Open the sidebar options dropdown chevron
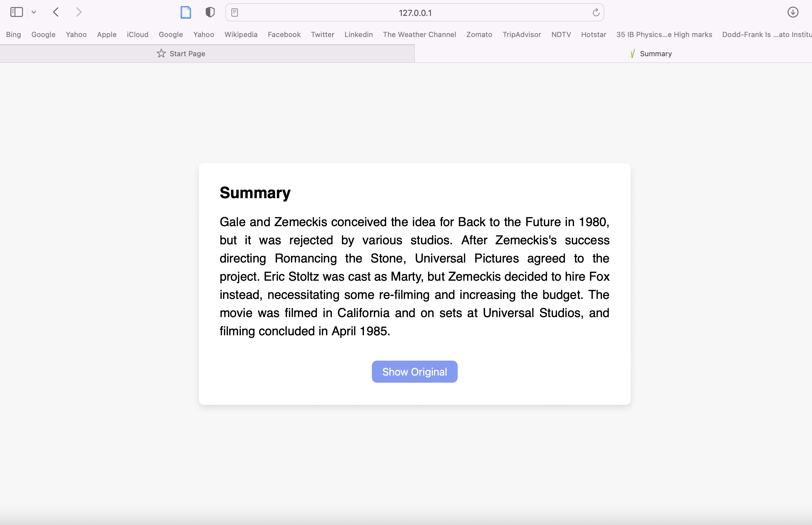 click(34, 12)
